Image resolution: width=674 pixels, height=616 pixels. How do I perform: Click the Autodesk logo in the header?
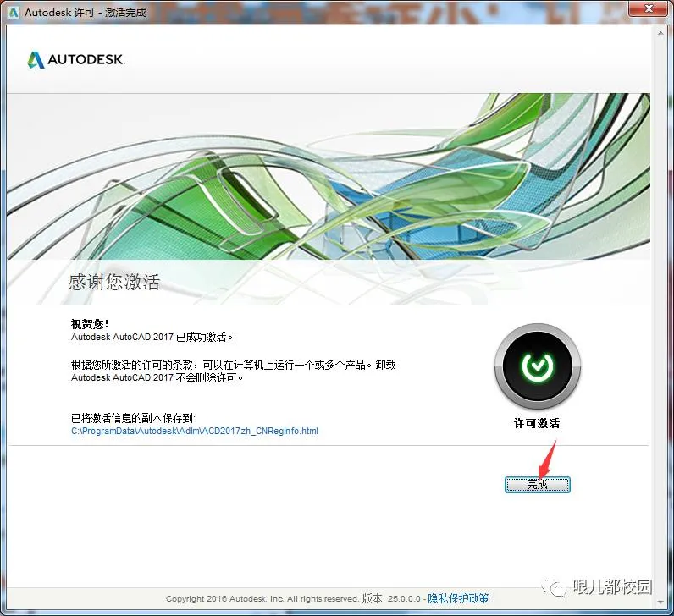(76, 60)
